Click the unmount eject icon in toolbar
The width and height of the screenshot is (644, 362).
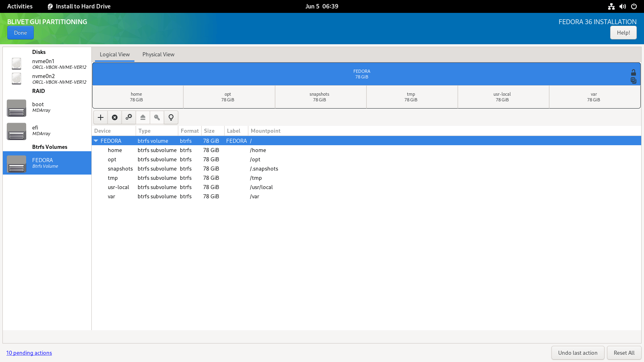(x=143, y=117)
